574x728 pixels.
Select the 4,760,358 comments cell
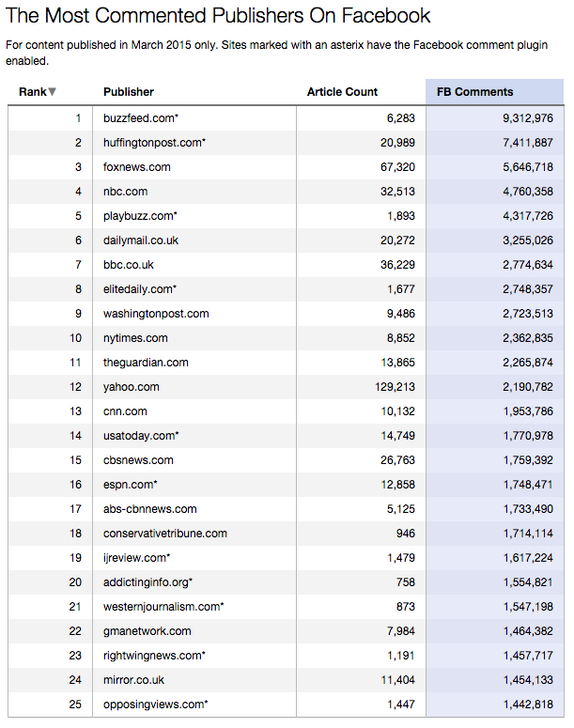tap(528, 192)
